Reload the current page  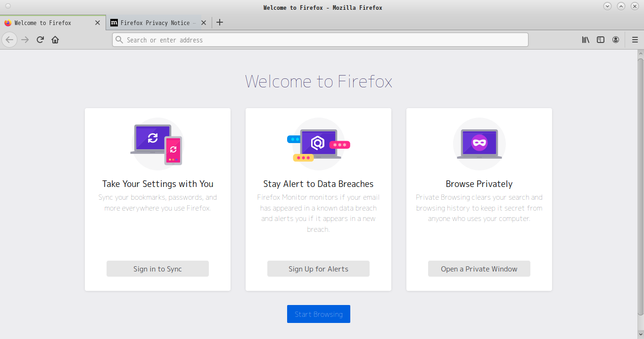coord(40,40)
